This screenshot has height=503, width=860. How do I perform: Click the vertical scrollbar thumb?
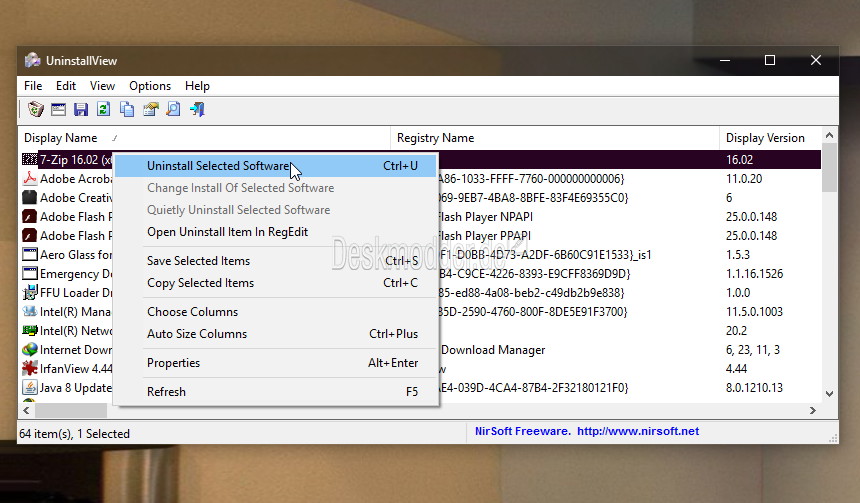click(829, 167)
